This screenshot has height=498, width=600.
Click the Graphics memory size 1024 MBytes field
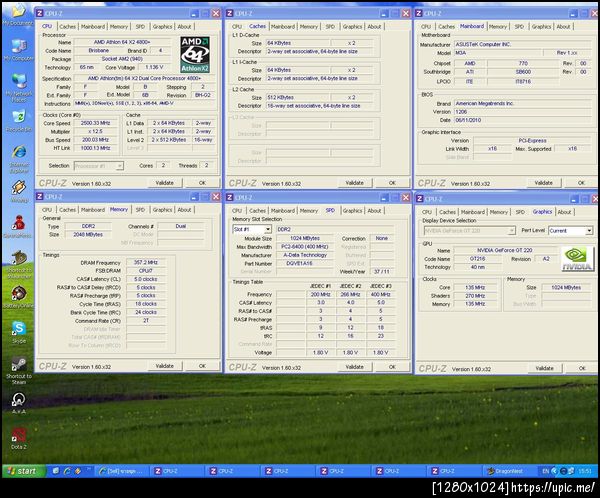coord(566,287)
